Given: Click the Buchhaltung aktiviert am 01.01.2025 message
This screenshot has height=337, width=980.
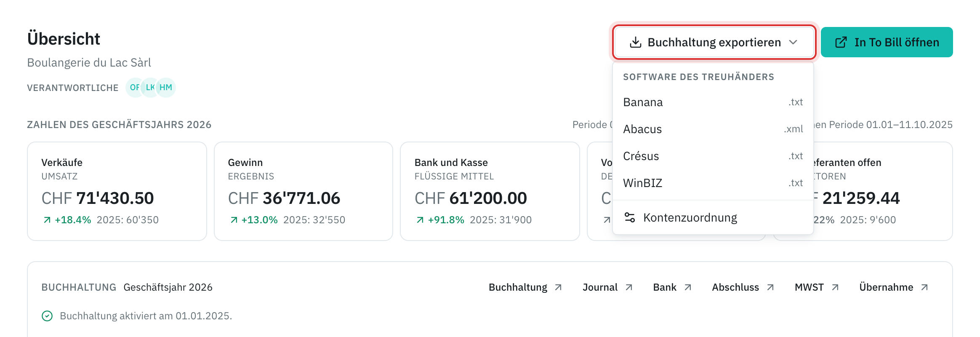Looking at the screenshot, I should coord(146,316).
